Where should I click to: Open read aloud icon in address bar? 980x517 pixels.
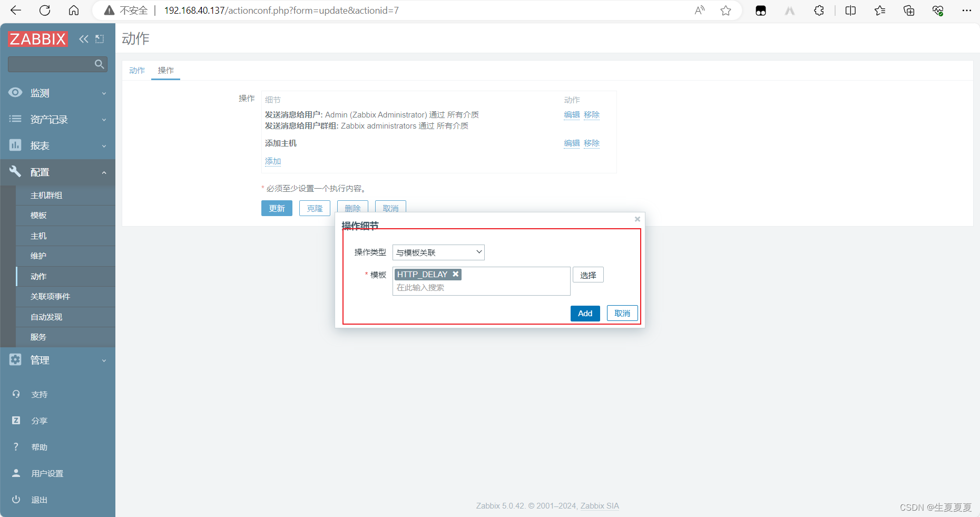coord(700,11)
